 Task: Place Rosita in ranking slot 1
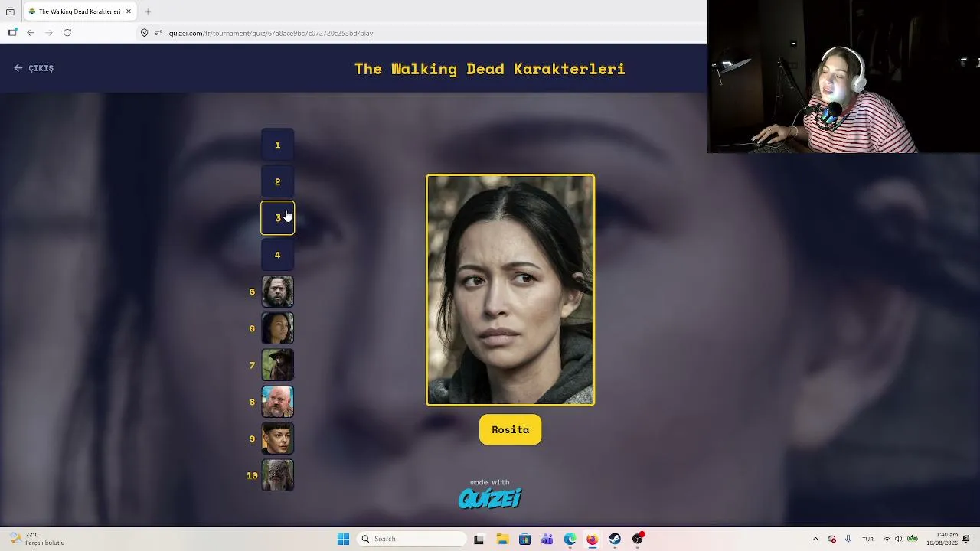click(278, 145)
